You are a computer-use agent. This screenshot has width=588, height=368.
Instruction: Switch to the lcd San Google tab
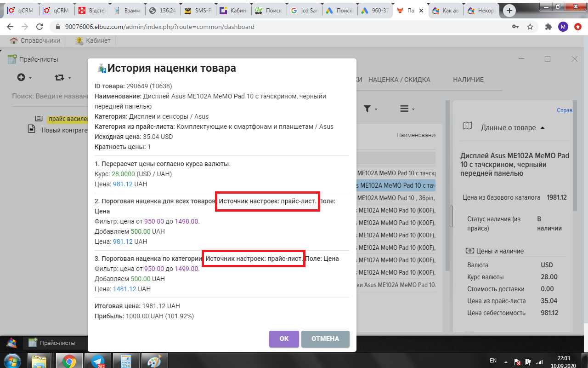click(304, 10)
